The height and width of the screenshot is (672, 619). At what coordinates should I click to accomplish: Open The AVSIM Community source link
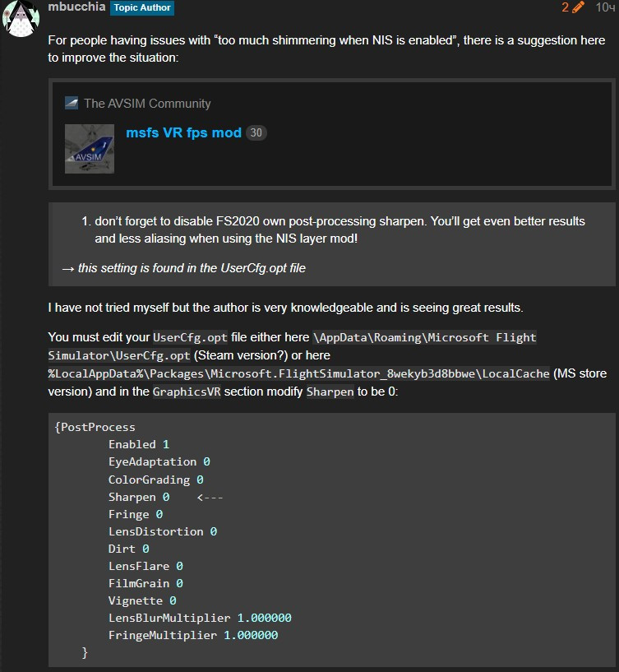[147, 104]
